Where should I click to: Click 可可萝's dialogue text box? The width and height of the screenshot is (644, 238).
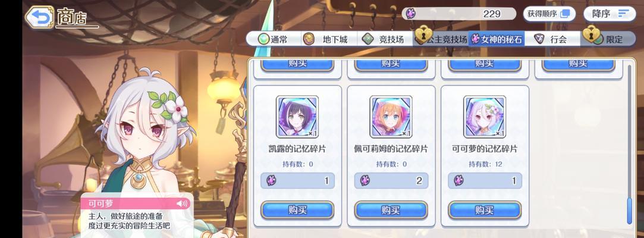136,215
